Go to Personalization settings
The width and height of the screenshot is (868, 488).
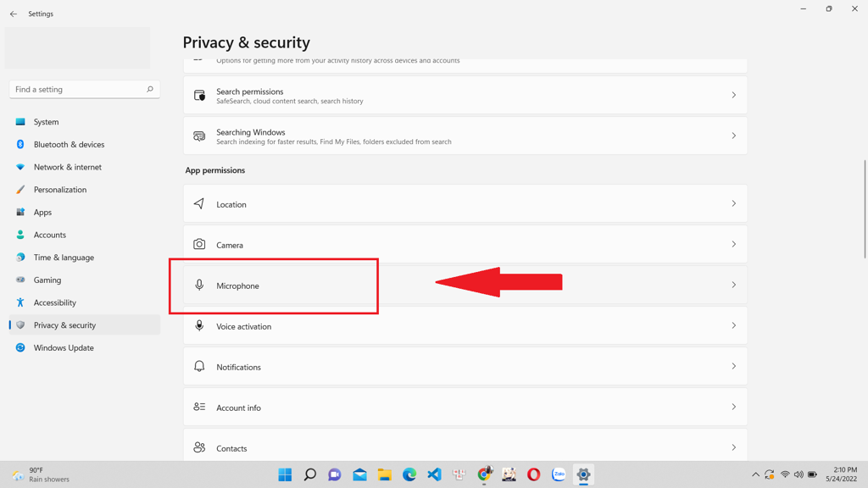59,190
